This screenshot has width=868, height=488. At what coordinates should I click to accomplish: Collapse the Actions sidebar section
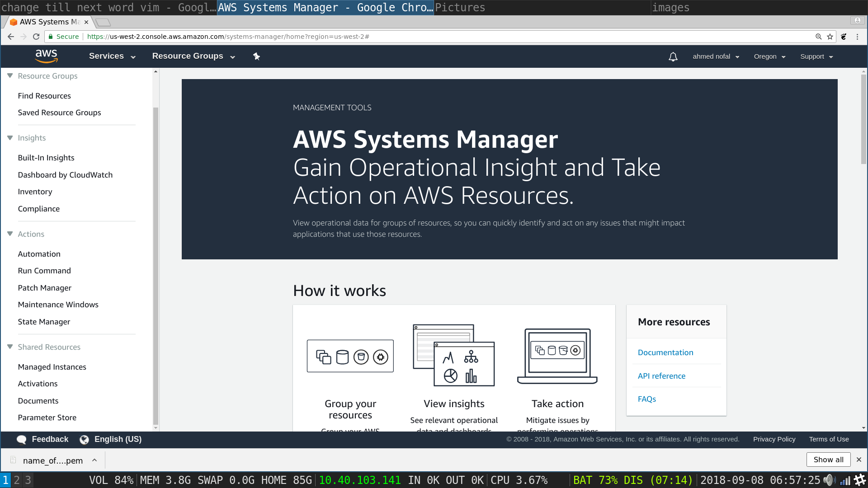(10, 234)
